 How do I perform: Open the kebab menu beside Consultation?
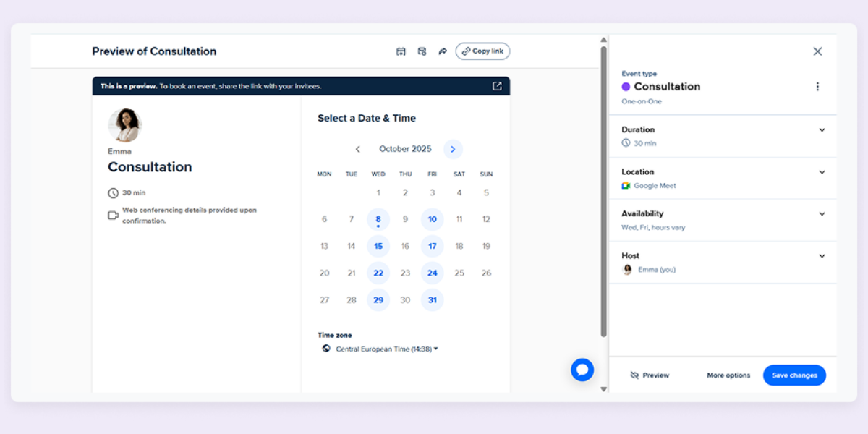click(x=817, y=86)
